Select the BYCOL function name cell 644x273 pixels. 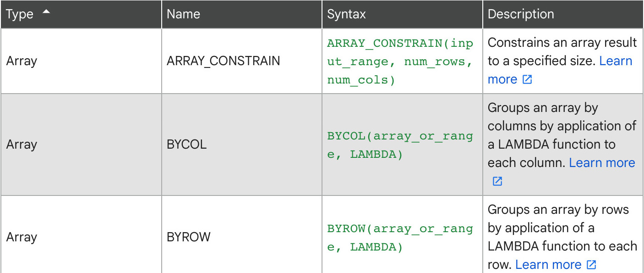pos(242,145)
